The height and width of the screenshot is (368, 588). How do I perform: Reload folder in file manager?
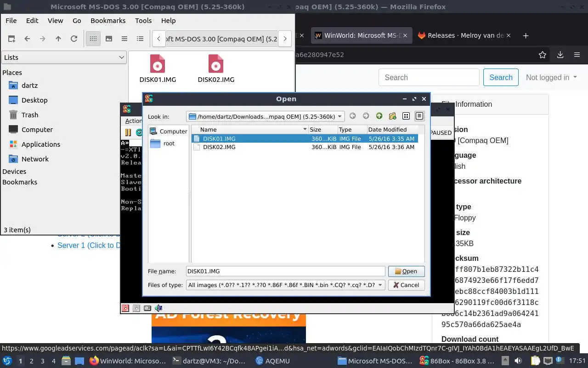point(74,39)
